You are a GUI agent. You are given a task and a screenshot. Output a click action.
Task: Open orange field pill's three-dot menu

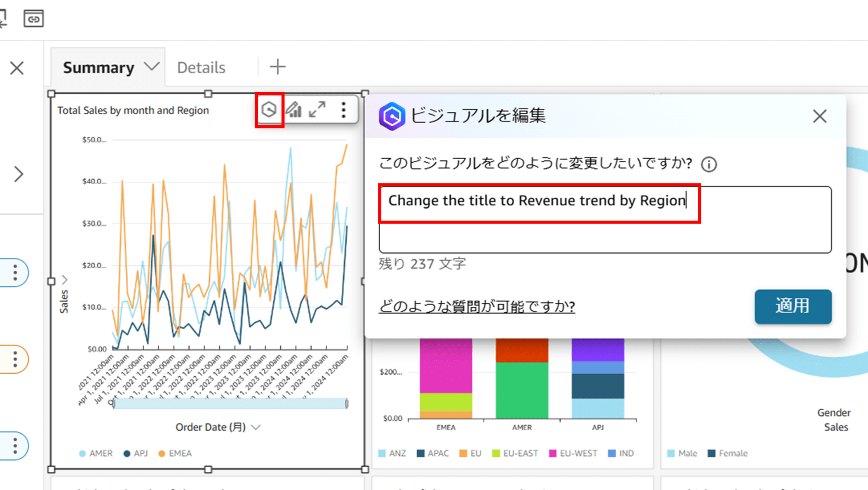point(15,359)
